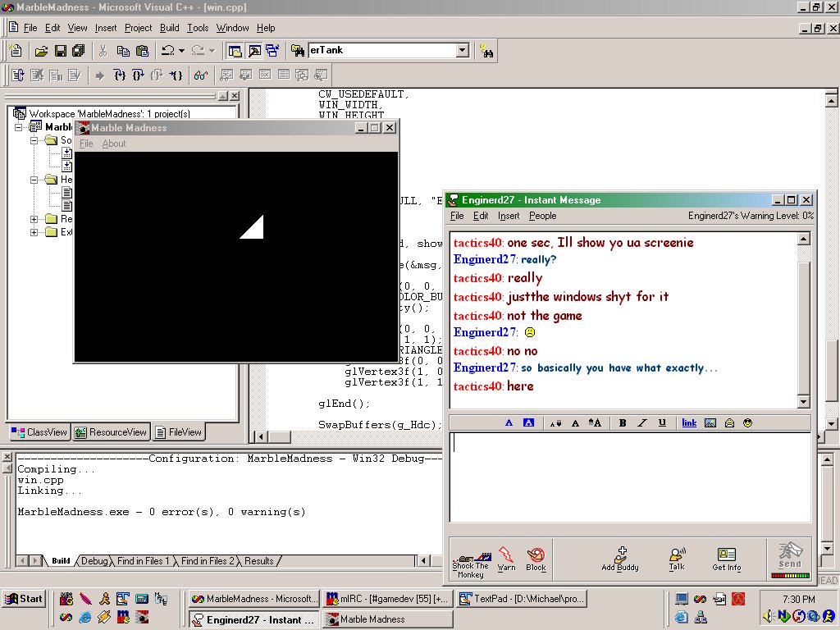Click the Add Buddy button

point(620,559)
